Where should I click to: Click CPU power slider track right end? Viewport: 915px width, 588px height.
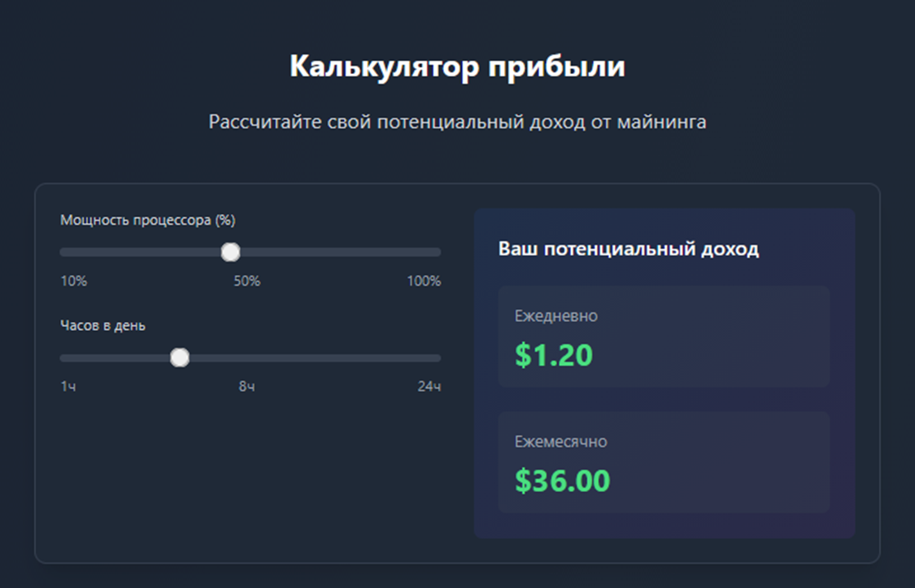click(x=435, y=252)
